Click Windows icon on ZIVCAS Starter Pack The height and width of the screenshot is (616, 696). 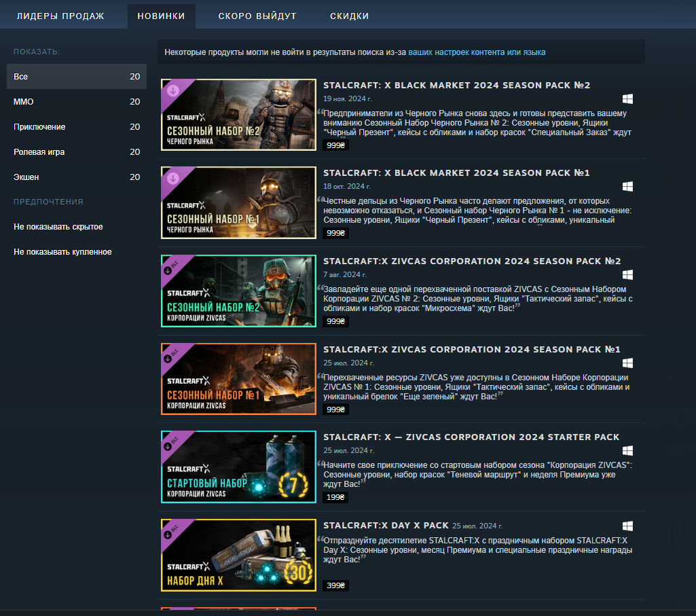[x=627, y=451]
